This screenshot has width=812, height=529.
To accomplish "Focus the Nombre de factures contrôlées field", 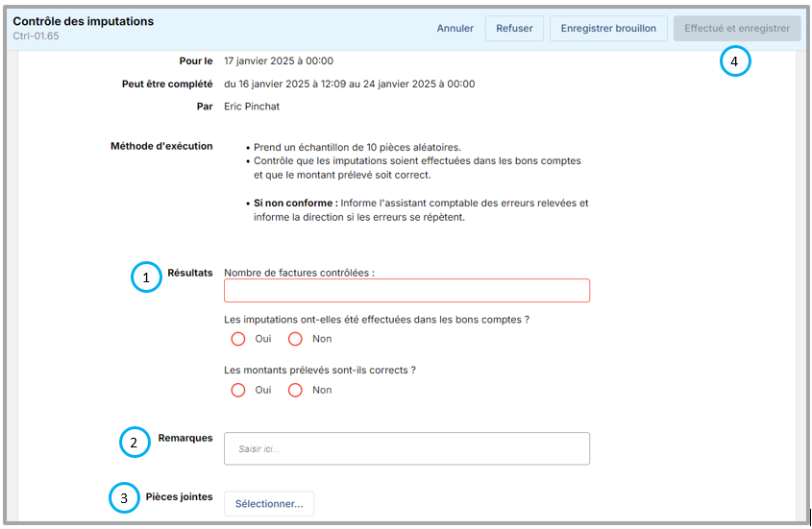I will [406, 291].
